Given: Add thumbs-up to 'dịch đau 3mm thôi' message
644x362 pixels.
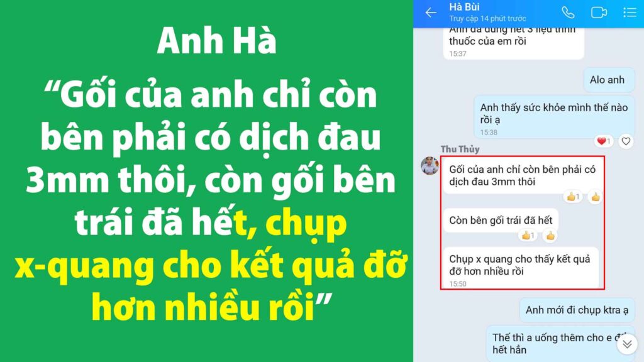Looking at the screenshot, I should (595, 197).
